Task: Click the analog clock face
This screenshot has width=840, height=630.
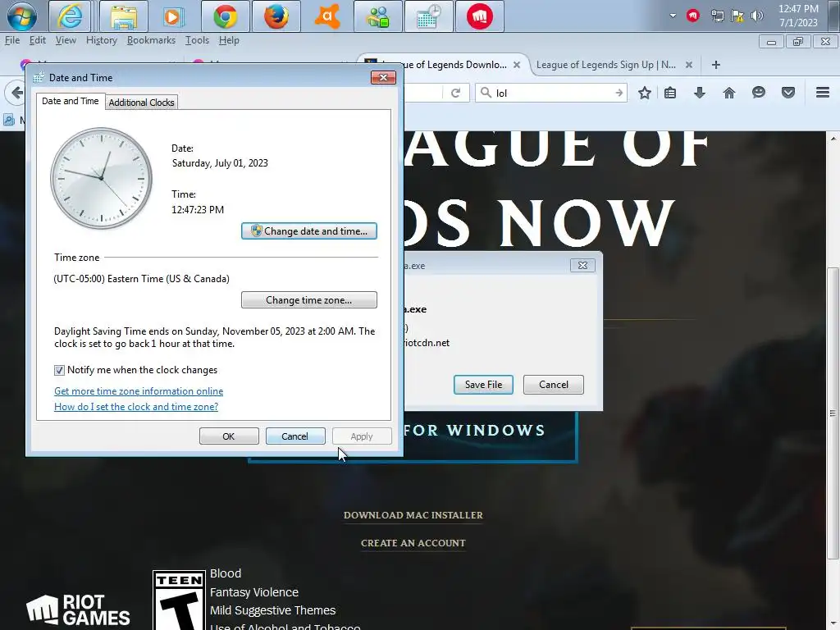Action: click(101, 178)
